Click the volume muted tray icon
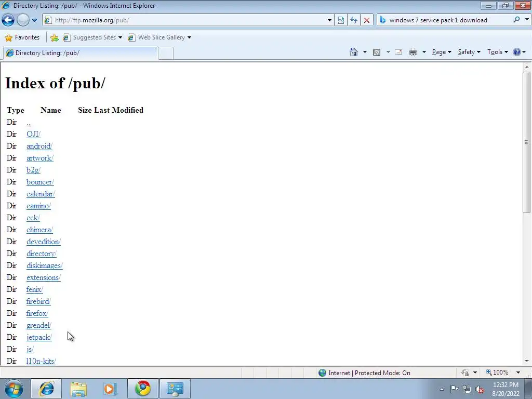Image resolution: width=532 pixels, height=399 pixels. [480, 389]
